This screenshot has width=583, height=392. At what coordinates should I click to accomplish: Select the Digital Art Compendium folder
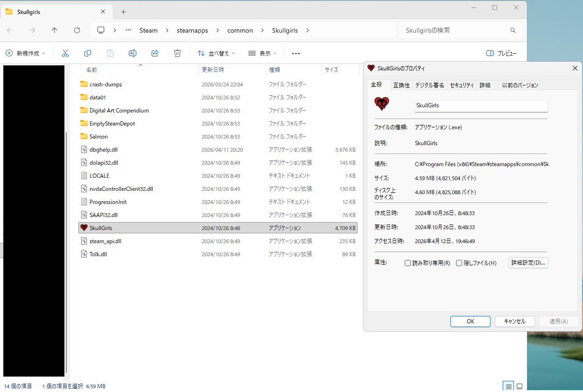click(x=218, y=110)
